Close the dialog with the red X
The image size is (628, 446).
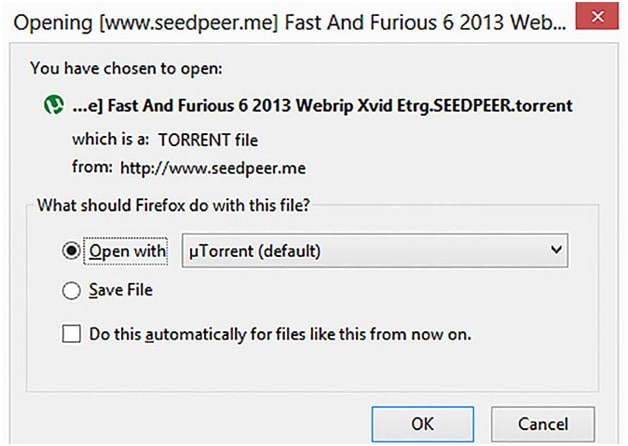(597, 16)
